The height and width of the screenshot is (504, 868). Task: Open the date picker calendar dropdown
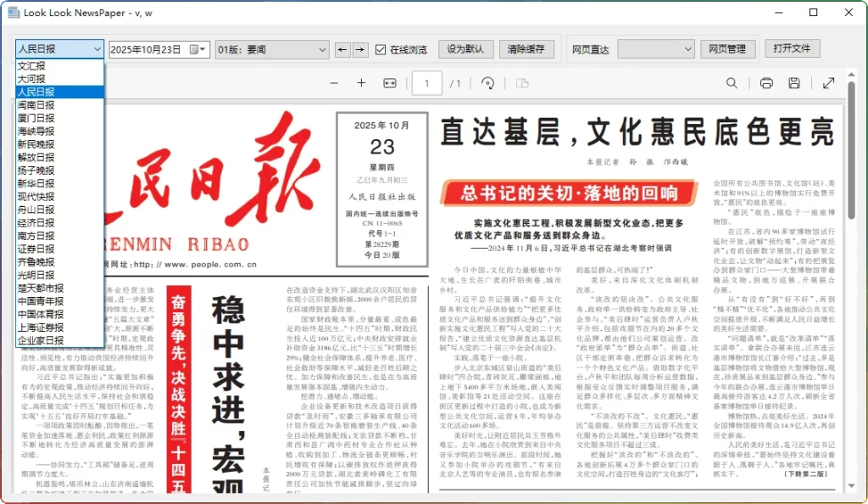[x=199, y=49]
